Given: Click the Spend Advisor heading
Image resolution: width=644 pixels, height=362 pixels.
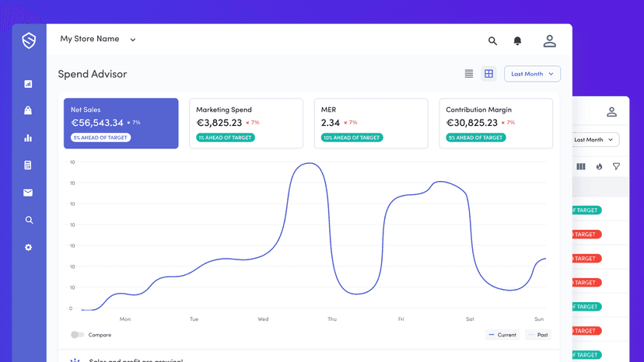Looking at the screenshot, I should coord(93,74).
